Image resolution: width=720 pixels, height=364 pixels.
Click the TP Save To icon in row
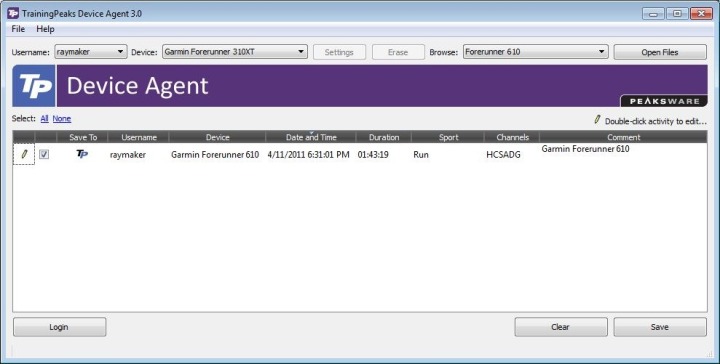82,154
